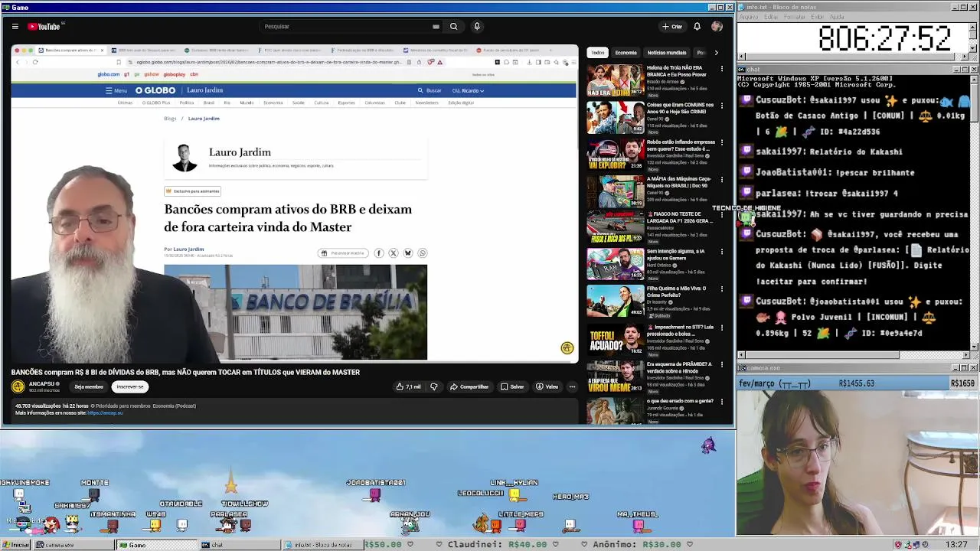This screenshot has height=551, width=980.
Task: Open the Arquivo menu in Notepad
Action: pyautogui.click(x=749, y=17)
